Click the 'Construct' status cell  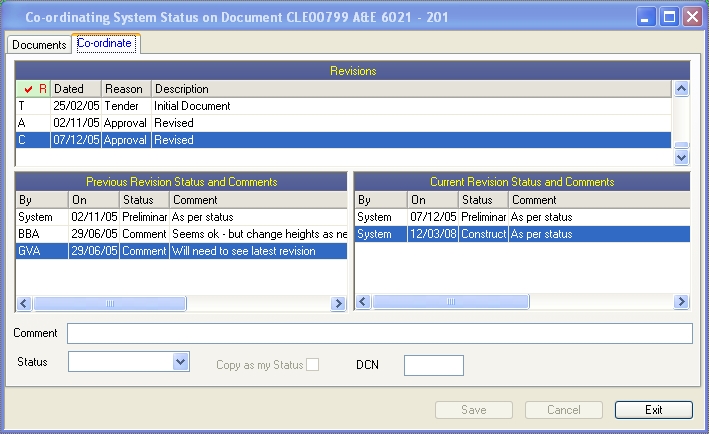pos(483,234)
